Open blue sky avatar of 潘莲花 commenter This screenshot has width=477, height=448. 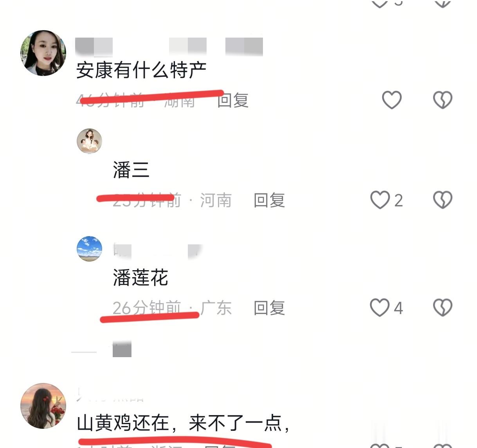[89, 249]
